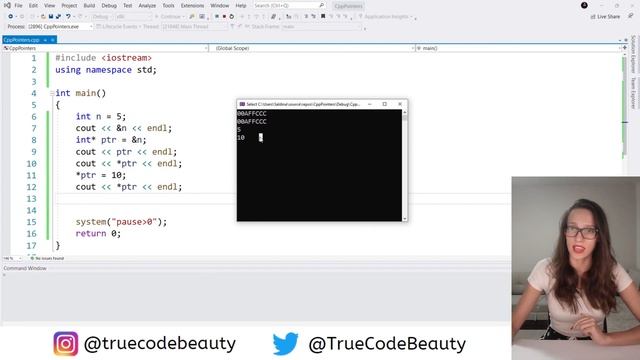Open the x86 platform dropdown

tap(133, 17)
